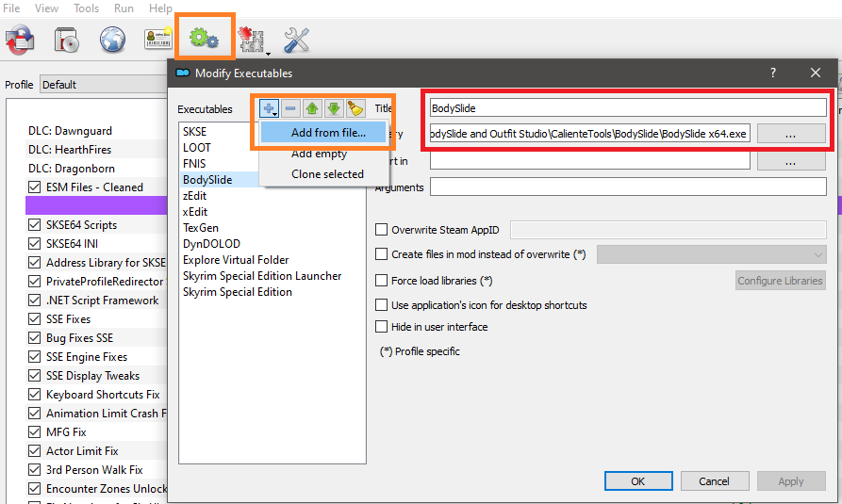Select DynDOLOD in the executables list
The height and width of the screenshot is (504, 842).
pyautogui.click(x=211, y=244)
